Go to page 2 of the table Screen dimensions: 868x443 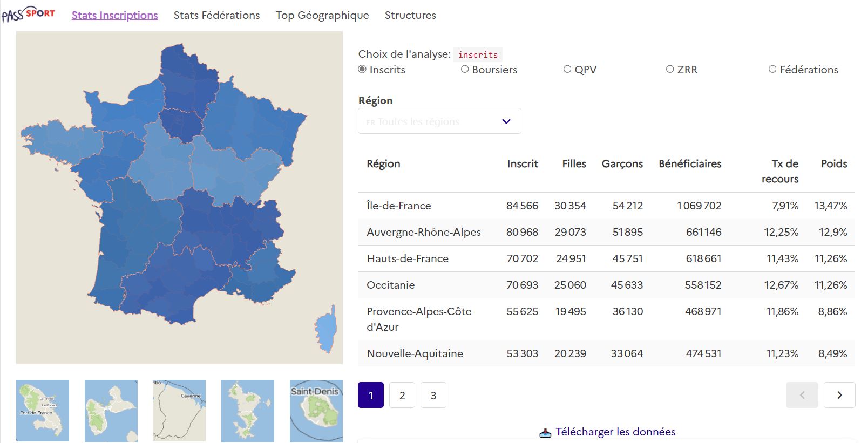coord(402,395)
